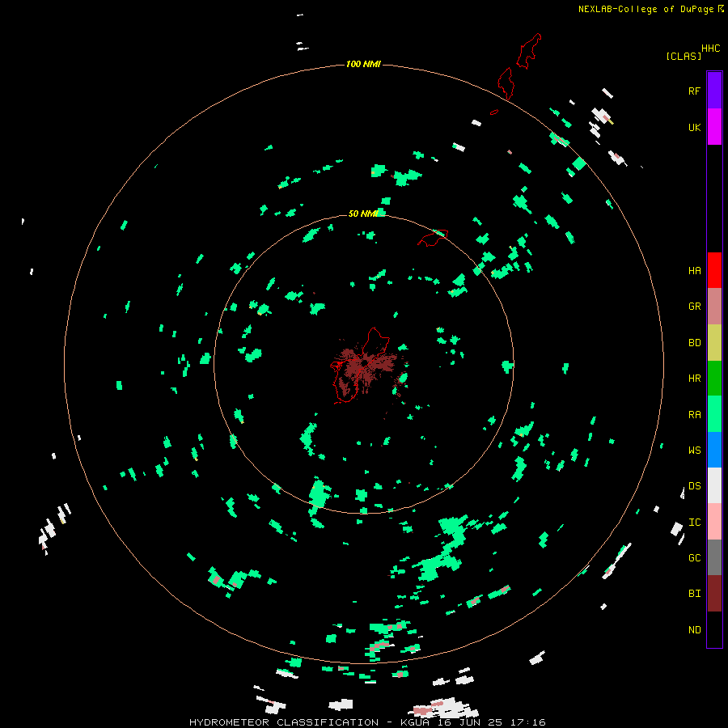Image resolution: width=728 pixels, height=728 pixels.
Task: Click the 'GR' legend label
Action: [x=694, y=307]
